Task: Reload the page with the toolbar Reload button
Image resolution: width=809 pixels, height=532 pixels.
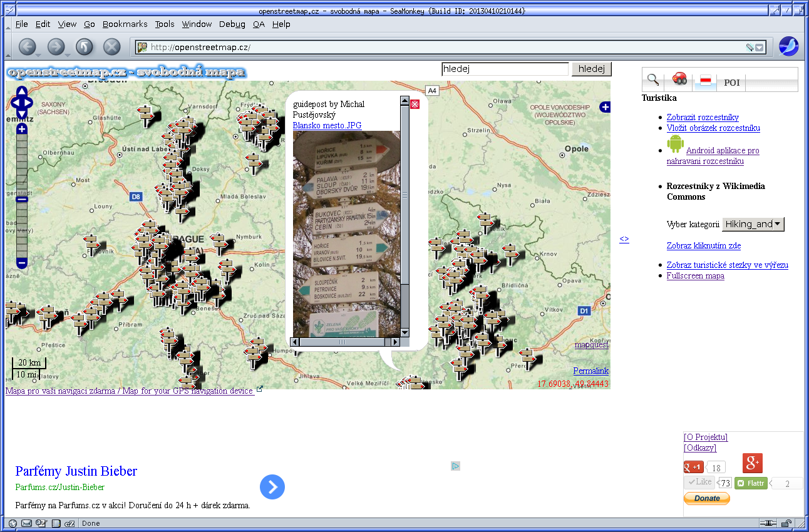Action: click(x=84, y=47)
